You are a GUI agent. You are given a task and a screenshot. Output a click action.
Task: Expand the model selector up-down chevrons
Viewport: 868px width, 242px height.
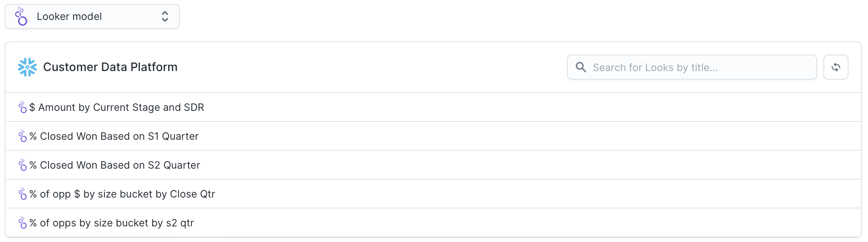coord(165,16)
